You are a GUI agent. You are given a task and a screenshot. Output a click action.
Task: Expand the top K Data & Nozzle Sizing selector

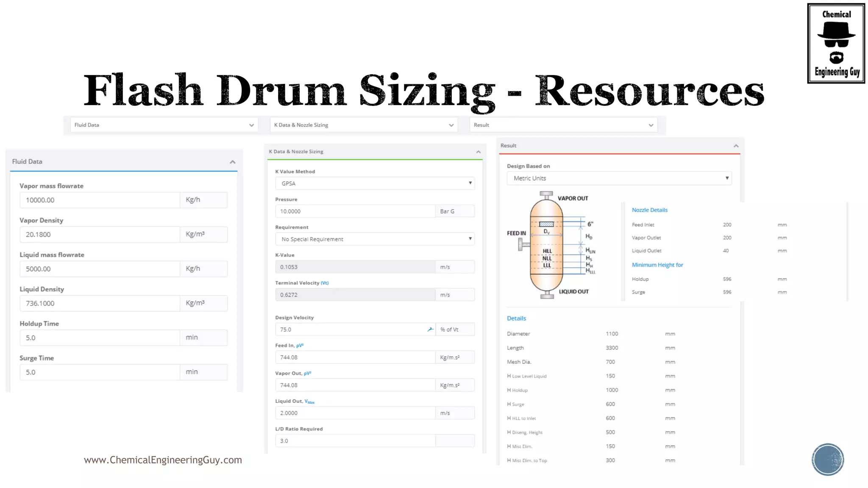coord(364,125)
